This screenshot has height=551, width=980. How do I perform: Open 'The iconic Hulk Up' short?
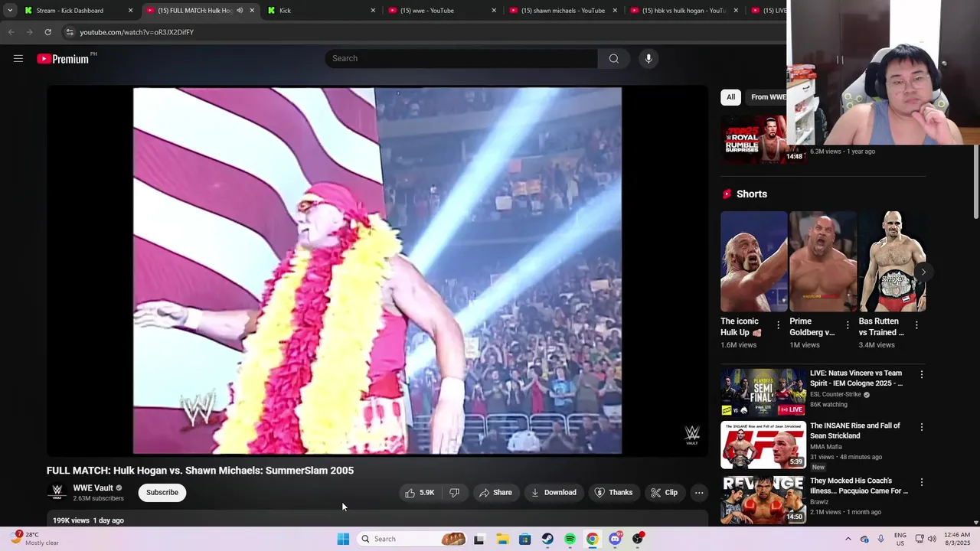click(754, 262)
